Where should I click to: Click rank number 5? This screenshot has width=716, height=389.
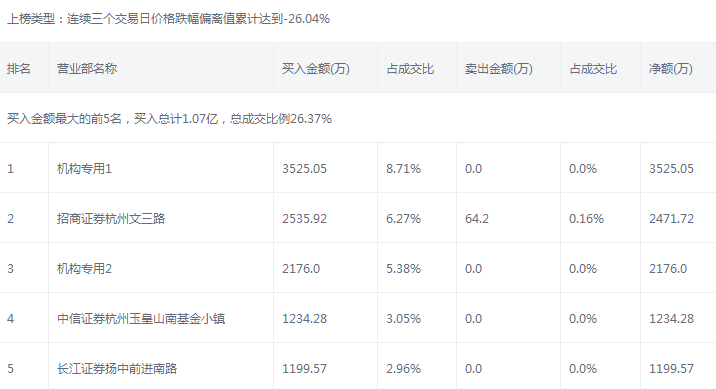click(11, 368)
